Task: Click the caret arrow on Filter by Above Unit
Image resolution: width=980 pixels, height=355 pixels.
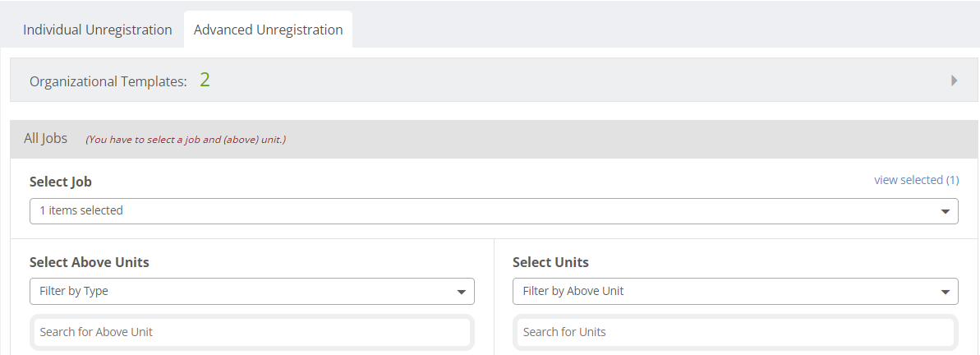Action: tap(945, 292)
